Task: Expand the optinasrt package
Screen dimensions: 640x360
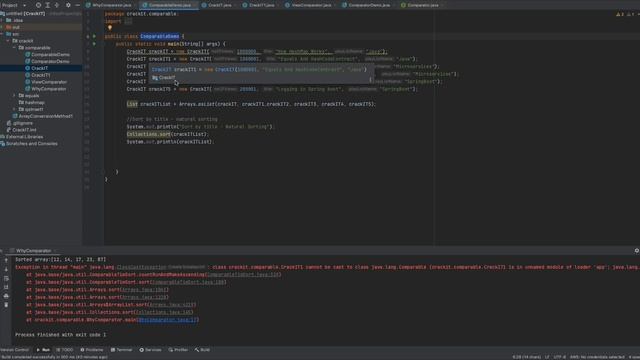Action: click(14, 109)
